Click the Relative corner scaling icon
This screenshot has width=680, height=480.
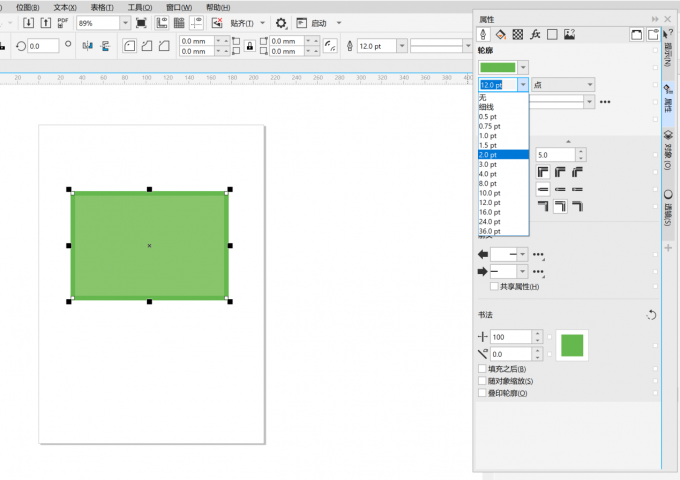pos(330,46)
